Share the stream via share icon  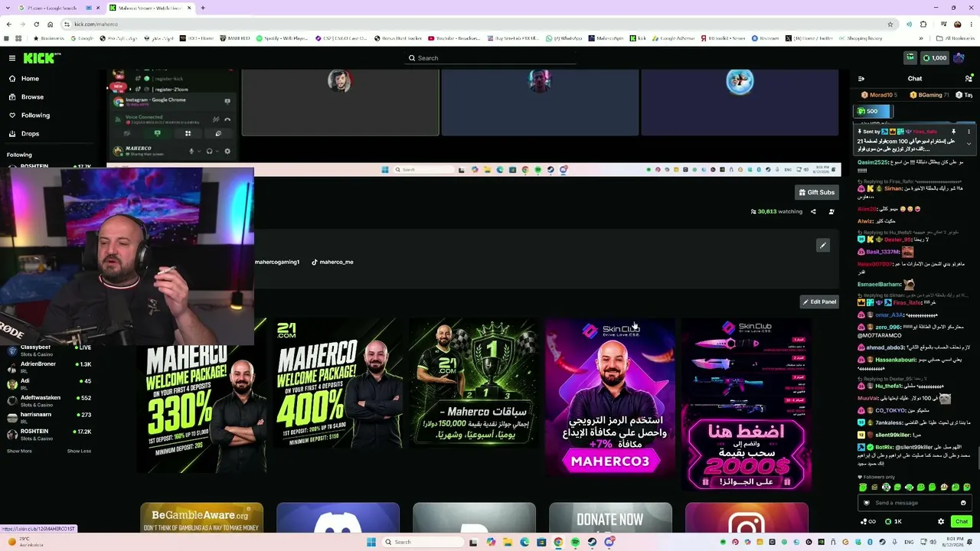(x=813, y=212)
